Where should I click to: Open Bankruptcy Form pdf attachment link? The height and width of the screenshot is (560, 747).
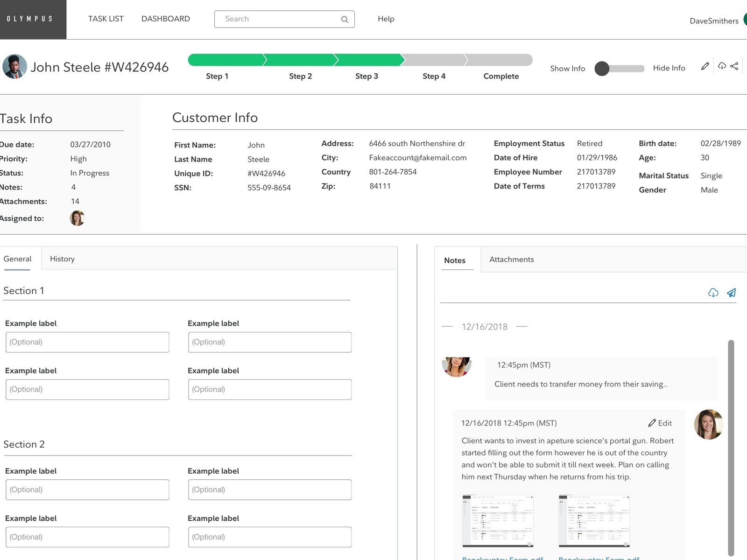click(502, 558)
